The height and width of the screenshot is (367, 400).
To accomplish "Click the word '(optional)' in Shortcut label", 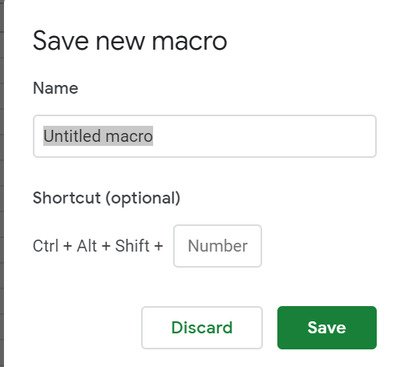I will point(143,198).
